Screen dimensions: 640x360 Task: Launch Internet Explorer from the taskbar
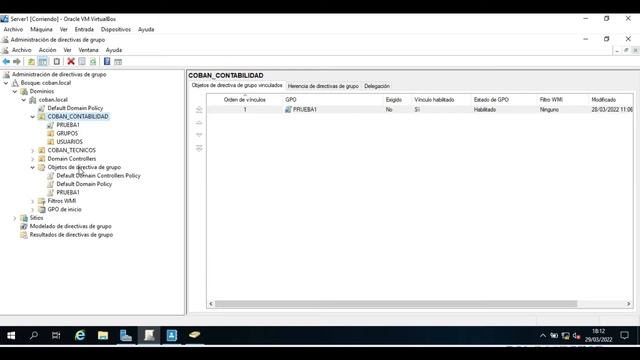(80, 336)
